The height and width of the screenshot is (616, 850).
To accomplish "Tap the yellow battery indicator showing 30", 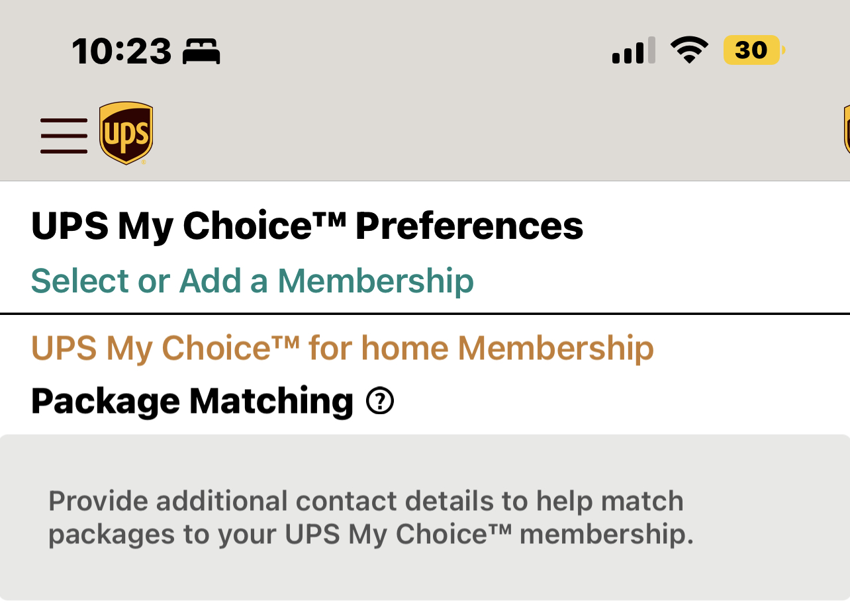I will coord(753,50).
